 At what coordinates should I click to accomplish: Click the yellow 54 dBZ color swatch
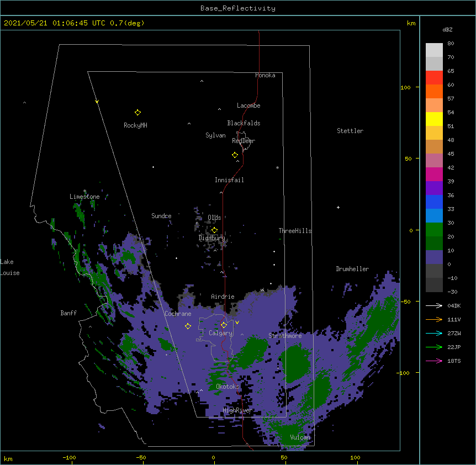[x=434, y=119]
